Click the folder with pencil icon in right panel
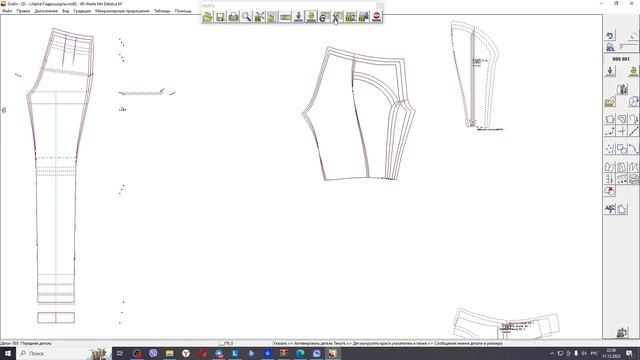Image resolution: width=640 pixels, height=360 pixels. pyautogui.click(x=610, y=101)
